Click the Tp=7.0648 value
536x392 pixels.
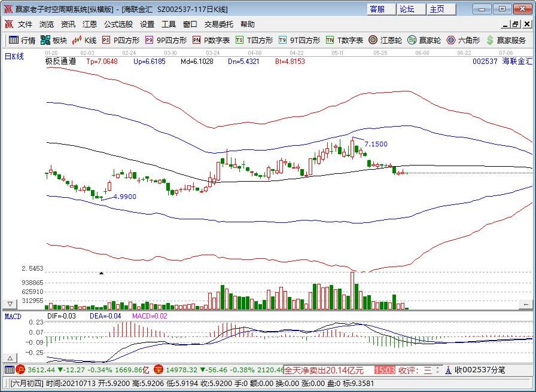click(x=102, y=62)
